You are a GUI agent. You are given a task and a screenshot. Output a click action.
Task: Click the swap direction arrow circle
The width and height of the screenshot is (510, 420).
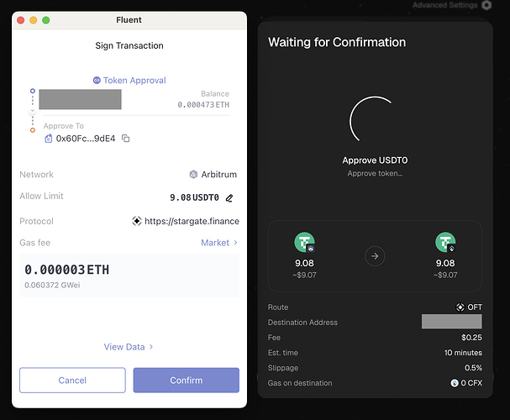click(x=375, y=256)
